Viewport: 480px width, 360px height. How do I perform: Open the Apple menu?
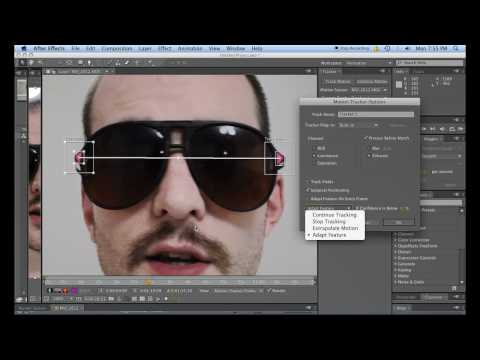(x=24, y=49)
